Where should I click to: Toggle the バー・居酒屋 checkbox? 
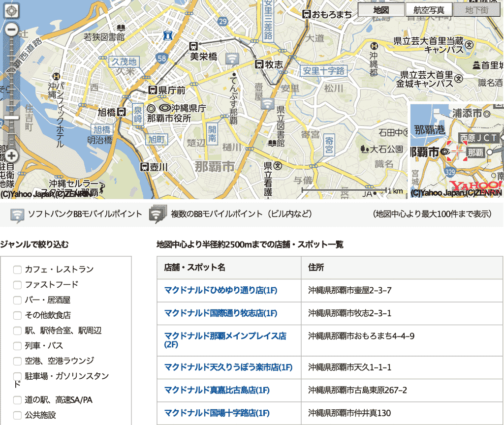click(x=17, y=300)
